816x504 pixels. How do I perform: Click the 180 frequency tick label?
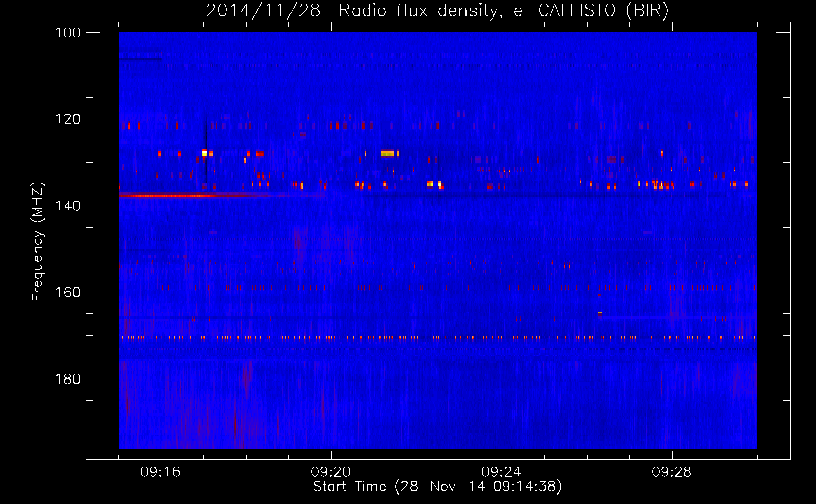68,379
